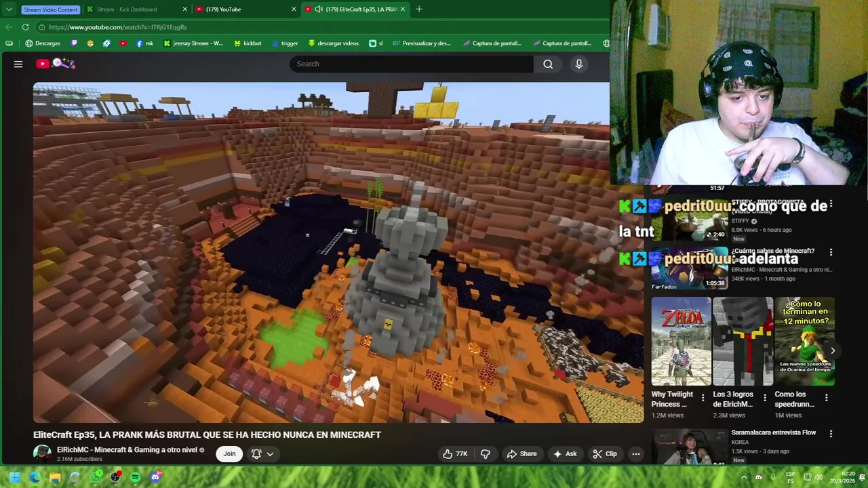
Task: Mute the audio icon on EliteCraft tab
Action: pos(319,9)
